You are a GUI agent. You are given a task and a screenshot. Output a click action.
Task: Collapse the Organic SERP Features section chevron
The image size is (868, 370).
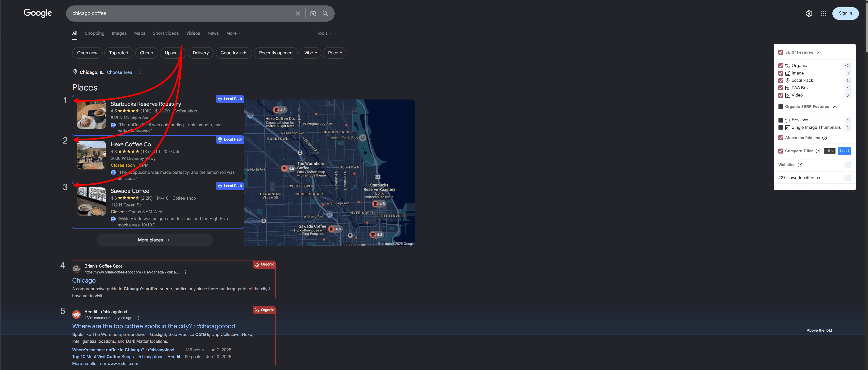coord(835,107)
